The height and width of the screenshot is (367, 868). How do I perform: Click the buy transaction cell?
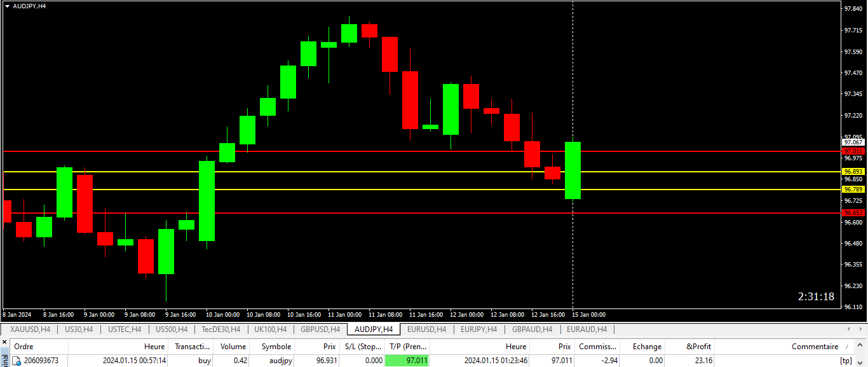(x=204, y=361)
